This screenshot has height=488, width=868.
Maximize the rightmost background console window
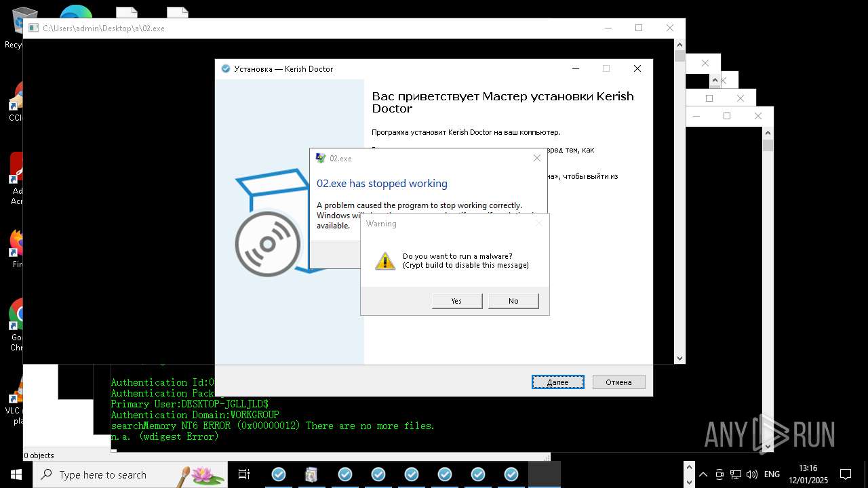tap(727, 116)
